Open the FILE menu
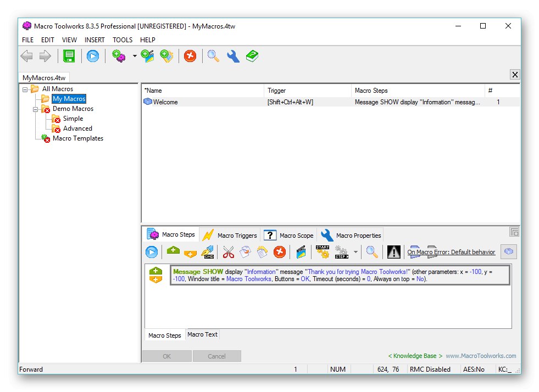This screenshot has height=392, width=539. tap(28, 40)
